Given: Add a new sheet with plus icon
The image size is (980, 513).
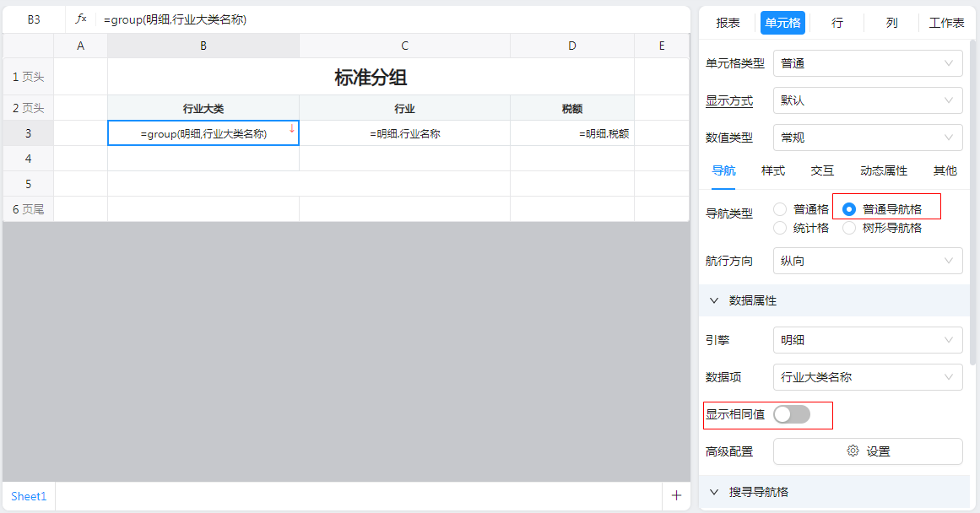Looking at the screenshot, I should click(675, 496).
